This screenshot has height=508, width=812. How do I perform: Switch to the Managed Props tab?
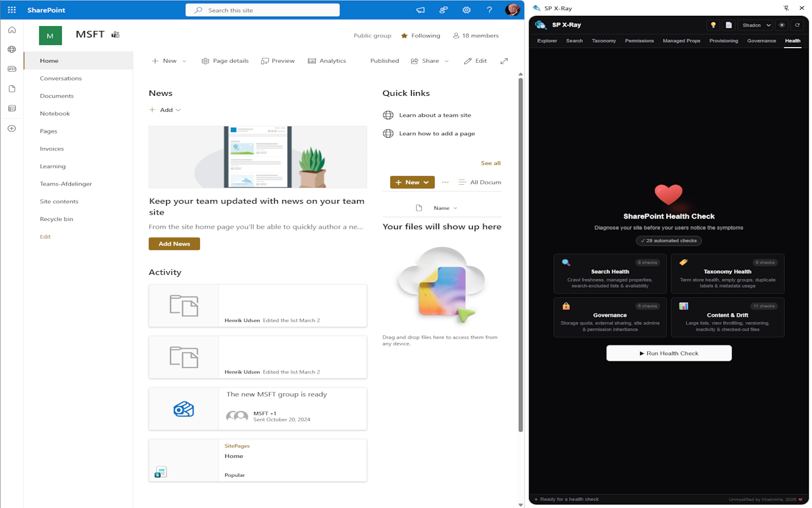click(681, 41)
